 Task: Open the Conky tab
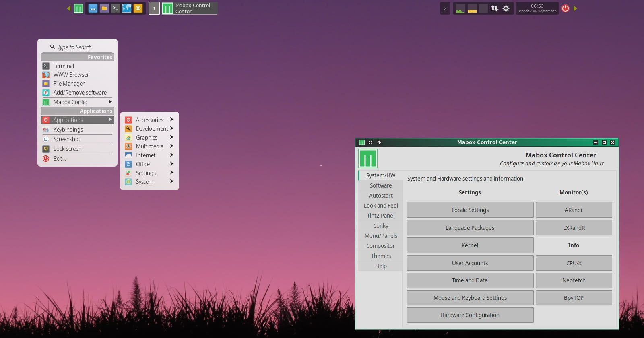(380, 226)
